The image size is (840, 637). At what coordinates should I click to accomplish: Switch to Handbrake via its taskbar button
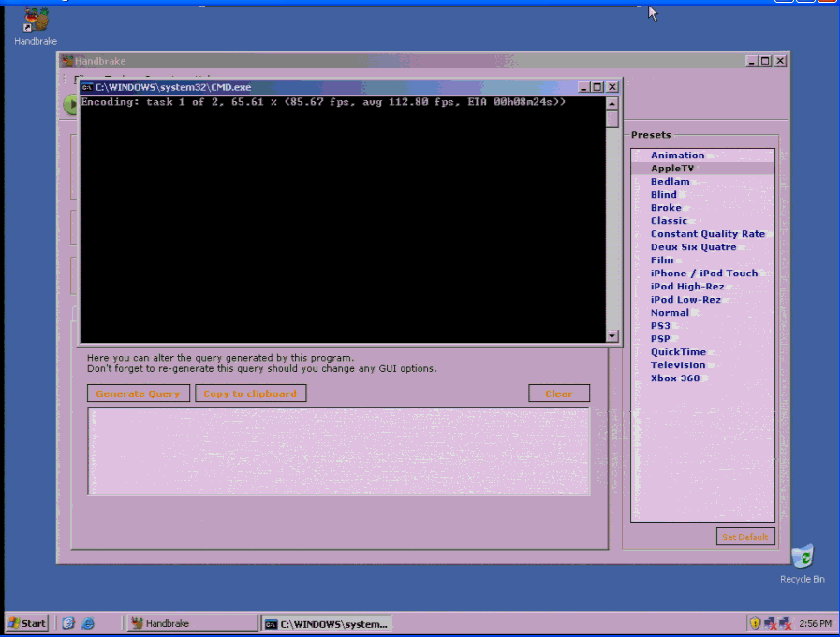point(191,622)
